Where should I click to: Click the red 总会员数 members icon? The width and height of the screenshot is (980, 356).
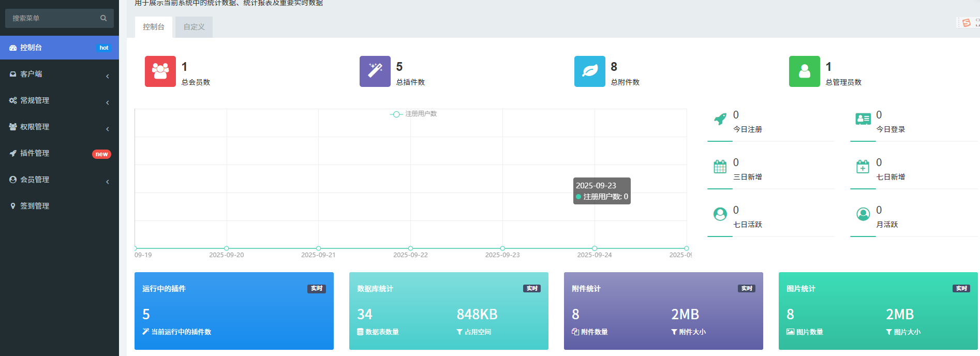click(160, 71)
